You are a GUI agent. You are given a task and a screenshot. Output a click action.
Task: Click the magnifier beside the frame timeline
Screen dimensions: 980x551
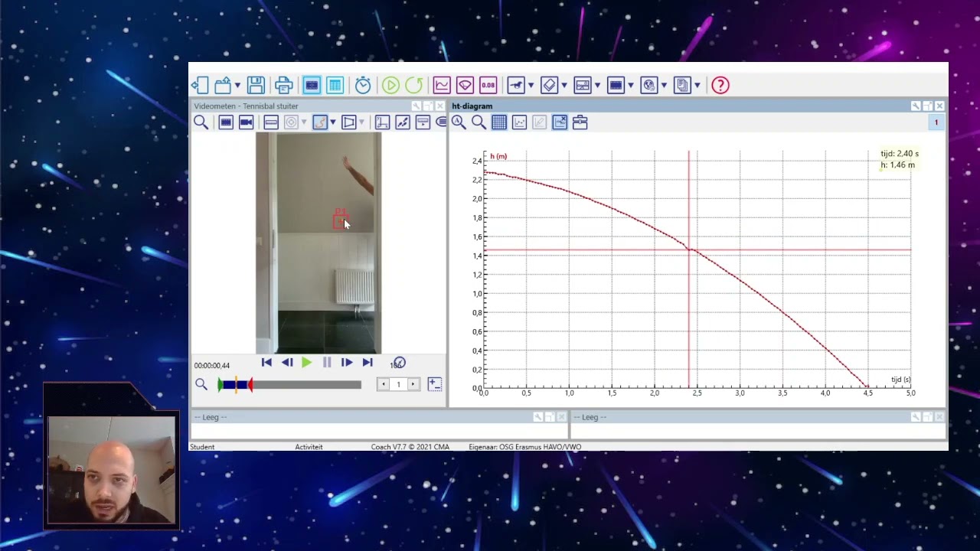(x=201, y=384)
